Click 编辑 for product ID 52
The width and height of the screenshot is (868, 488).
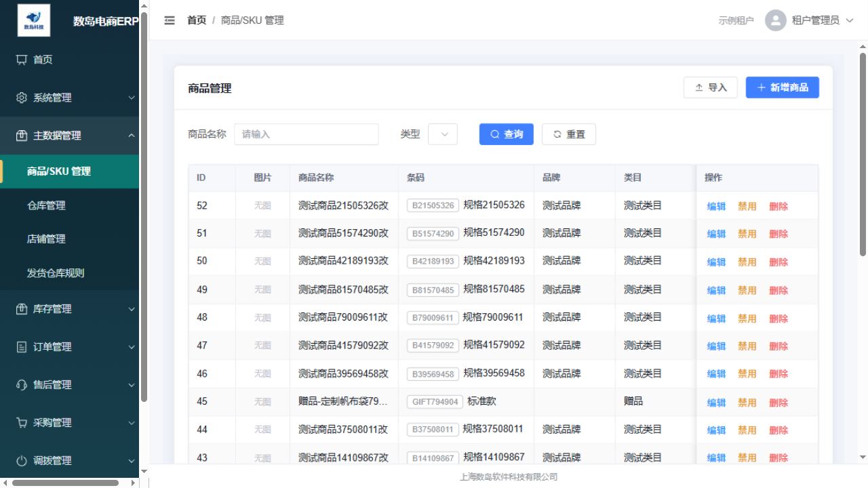click(x=716, y=207)
